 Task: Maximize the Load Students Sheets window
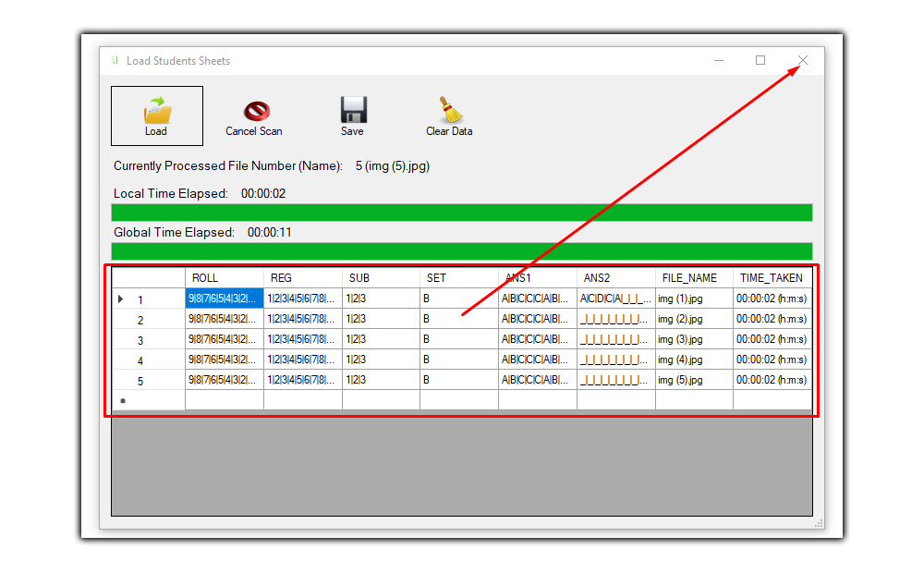click(760, 61)
